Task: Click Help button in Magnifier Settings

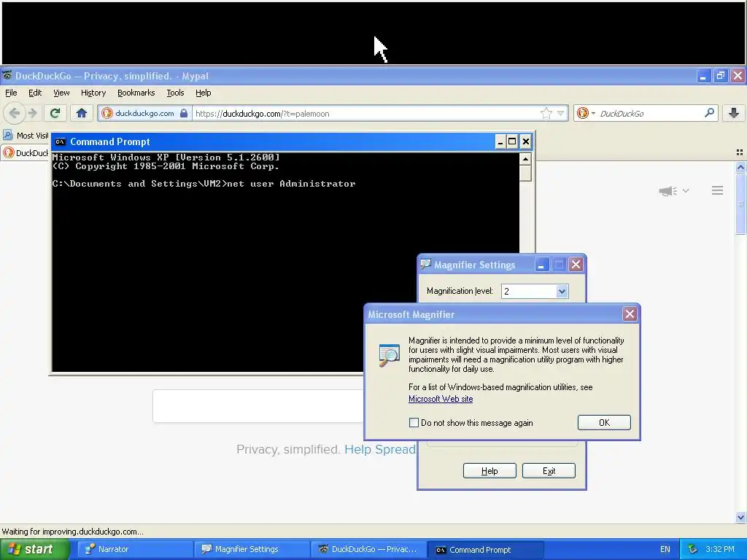Action: click(489, 471)
